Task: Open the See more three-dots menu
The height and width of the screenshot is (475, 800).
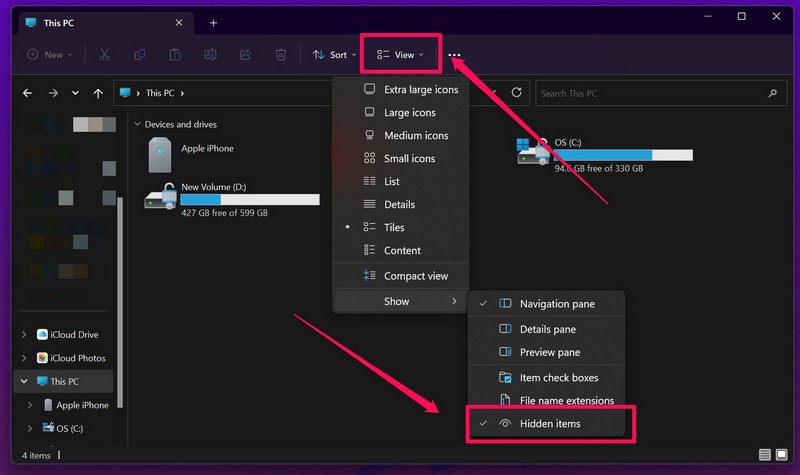Action: pos(455,55)
